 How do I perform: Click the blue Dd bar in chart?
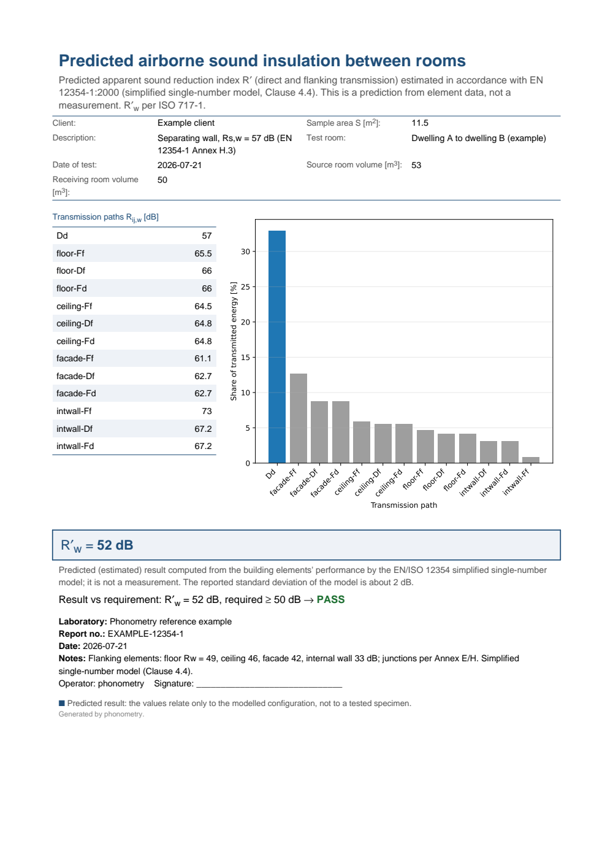coord(277,347)
